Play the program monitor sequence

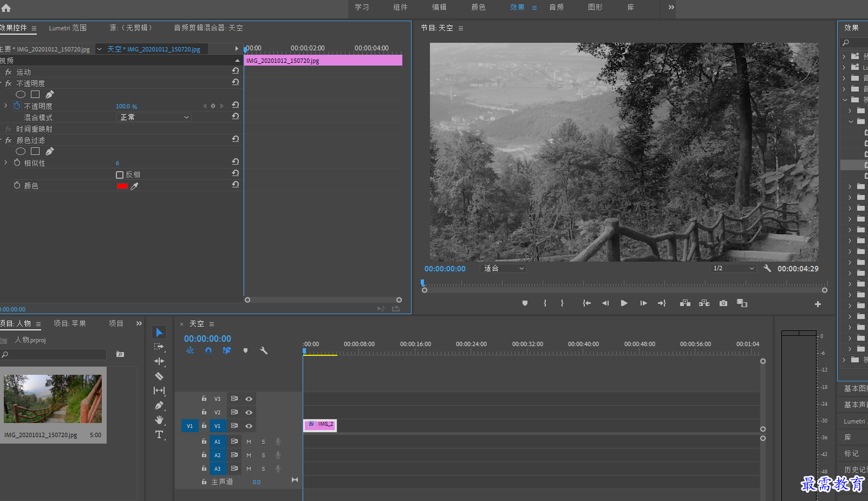click(624, 303)
